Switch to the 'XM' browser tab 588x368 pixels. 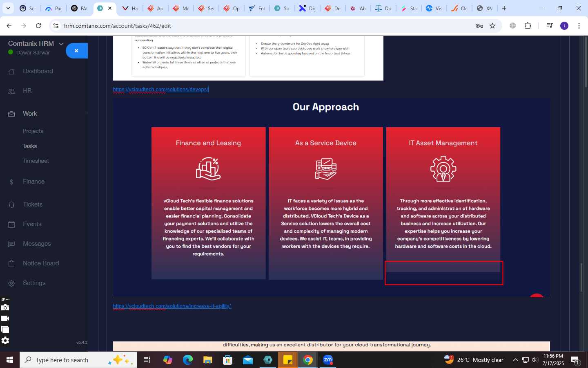(x=485, y=8)
